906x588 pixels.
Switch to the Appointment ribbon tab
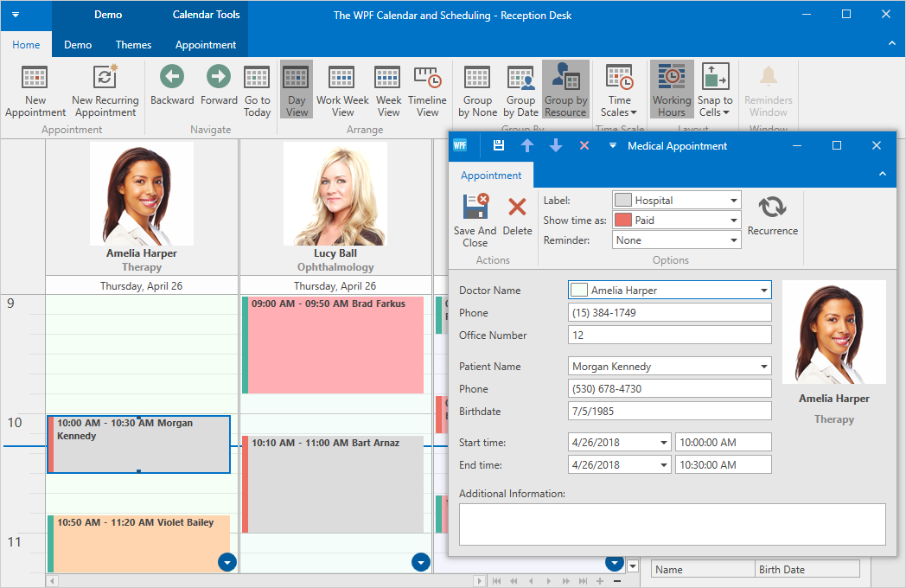(x=206, y=45)
